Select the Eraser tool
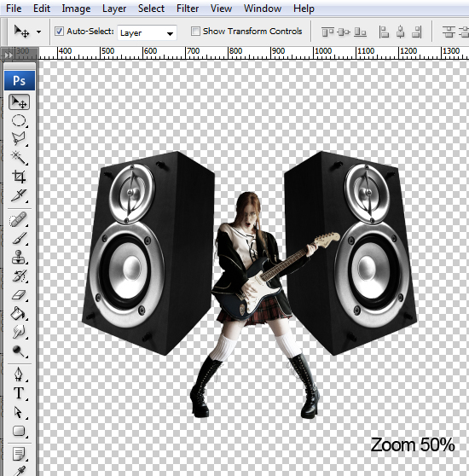This screenshot has height=476, width=469. click(19, 294)
